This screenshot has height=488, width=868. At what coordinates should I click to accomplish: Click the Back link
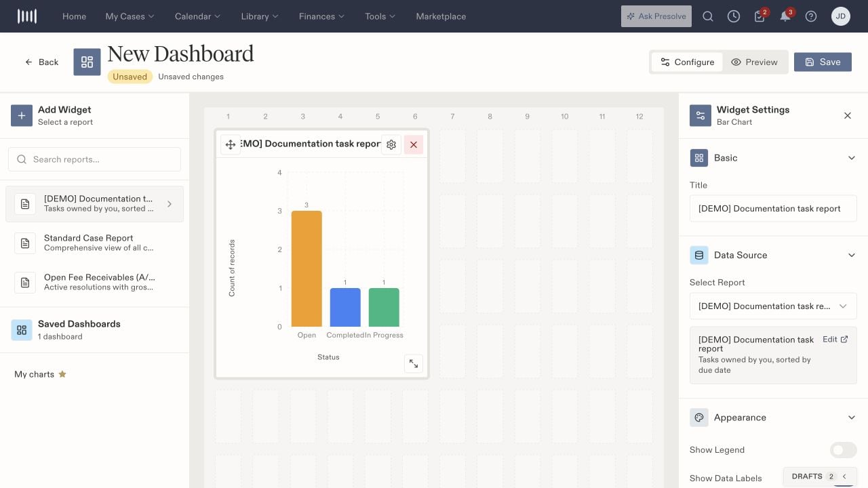(41, 62)
